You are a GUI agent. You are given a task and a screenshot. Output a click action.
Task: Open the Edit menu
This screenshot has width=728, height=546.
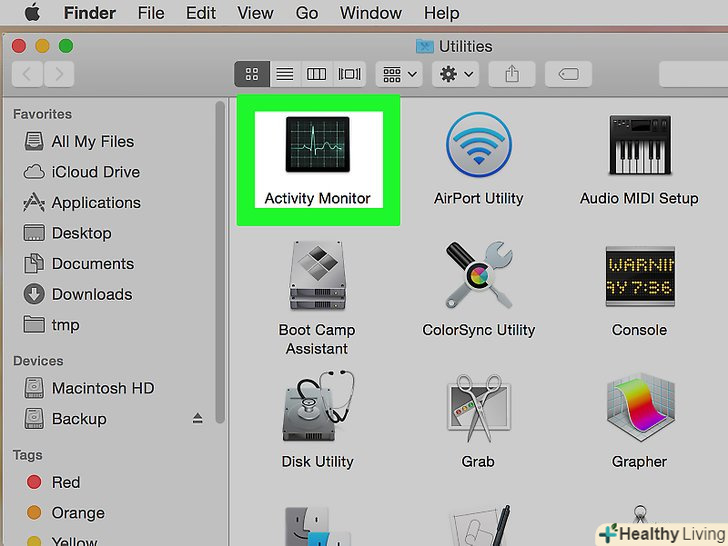pos(201,13)
